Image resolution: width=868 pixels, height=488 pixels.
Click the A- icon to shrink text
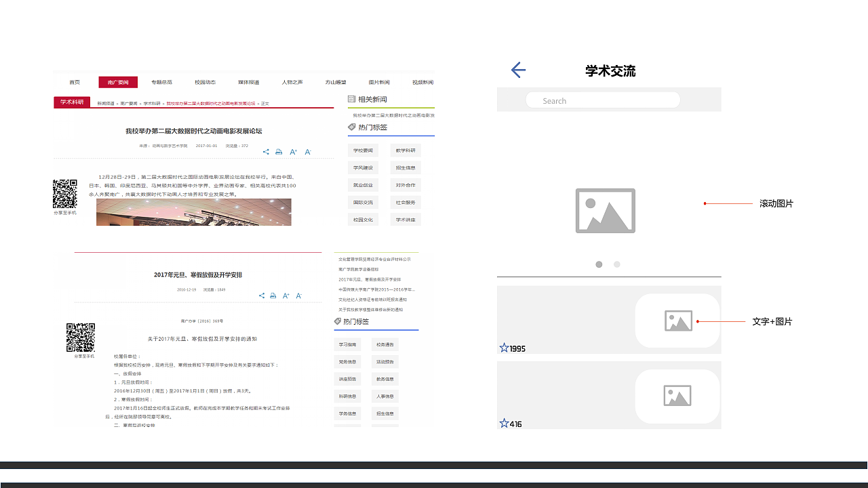(x=308, y=152)
